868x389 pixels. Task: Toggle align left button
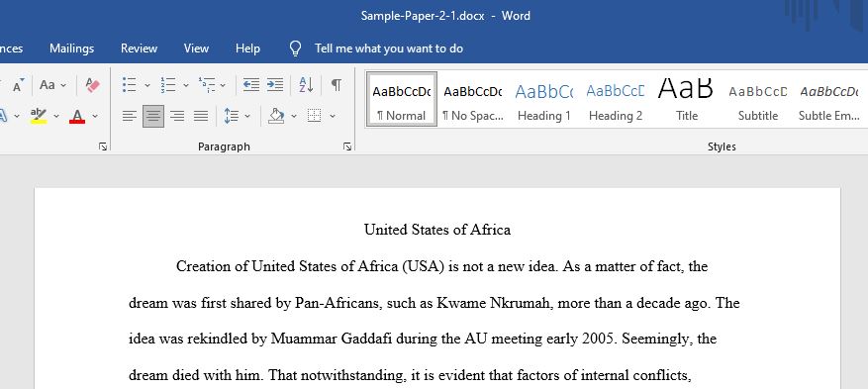[x=130, y=116]
